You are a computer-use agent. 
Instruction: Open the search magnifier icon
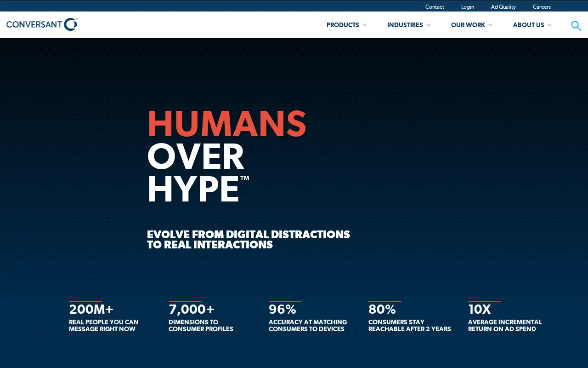pyautogui.click(x=576, y=25)
